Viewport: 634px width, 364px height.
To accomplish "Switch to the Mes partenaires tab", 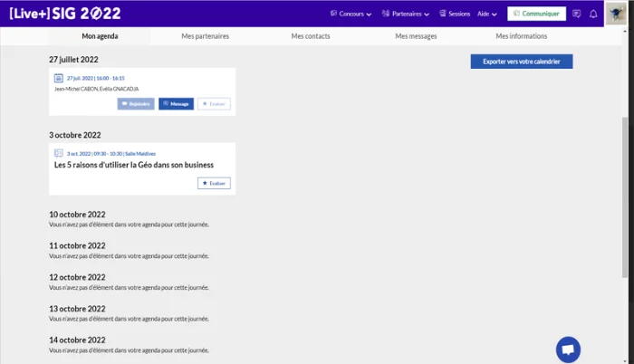I will tap(205, 36).
